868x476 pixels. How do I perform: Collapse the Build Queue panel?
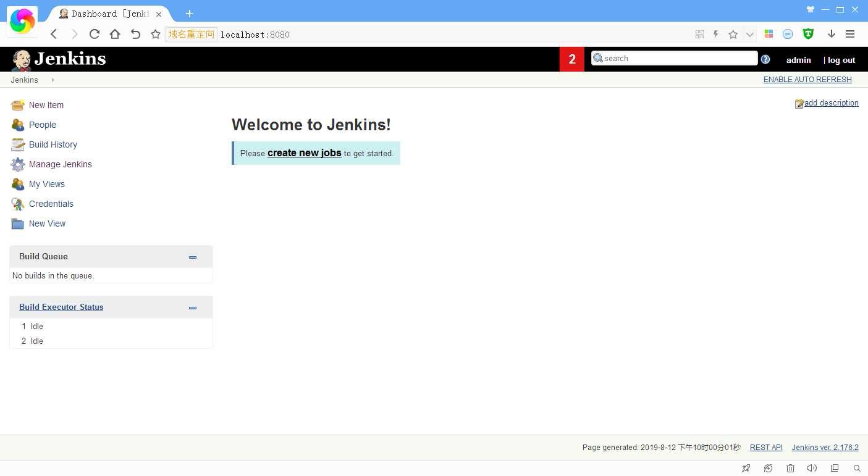(193, 257)
